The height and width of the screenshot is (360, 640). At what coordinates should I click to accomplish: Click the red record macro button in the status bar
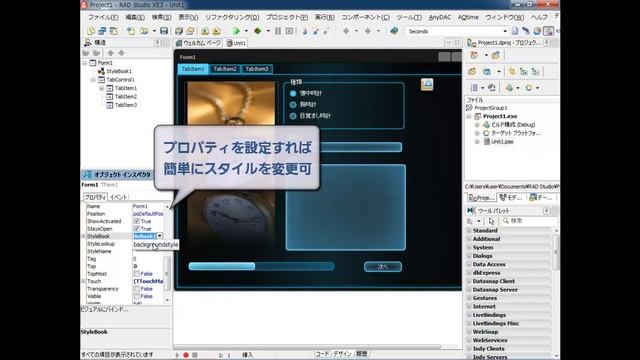coord(186,355)
